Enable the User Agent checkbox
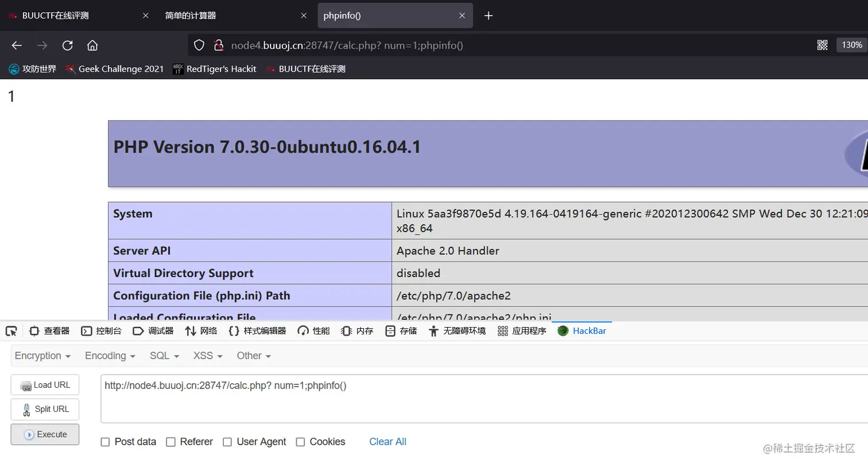868x467 pixels. 227,442
